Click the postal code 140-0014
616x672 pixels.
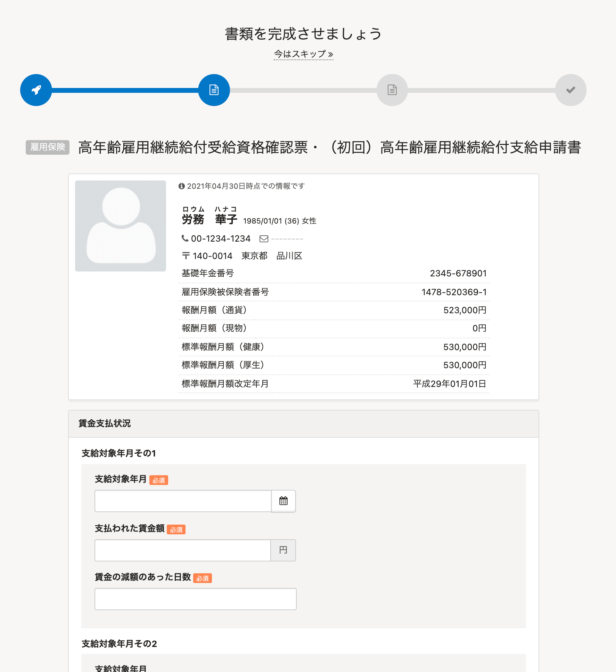tap(212, 256)
